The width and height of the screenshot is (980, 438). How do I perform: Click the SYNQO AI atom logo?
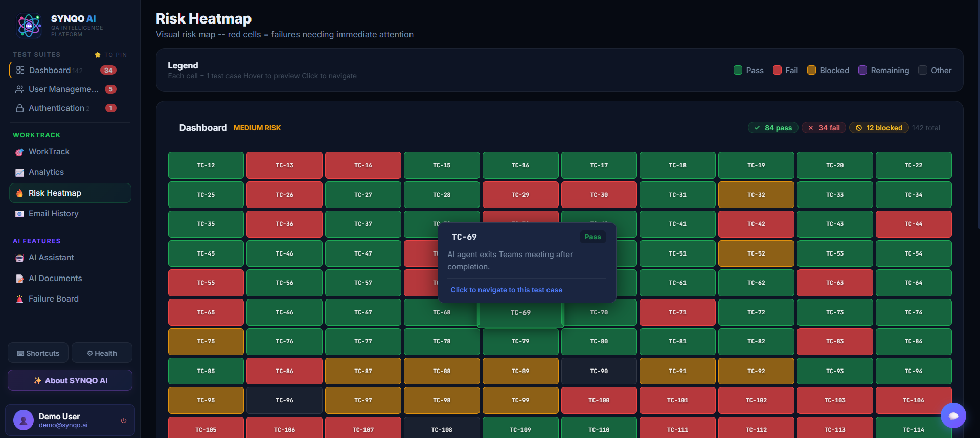(x=29, y=26)
